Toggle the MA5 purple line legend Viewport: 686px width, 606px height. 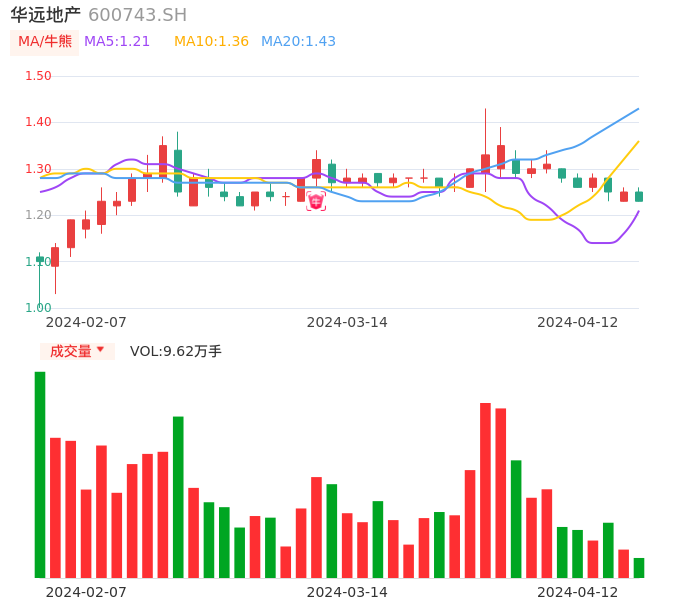[x=117, y=42]
